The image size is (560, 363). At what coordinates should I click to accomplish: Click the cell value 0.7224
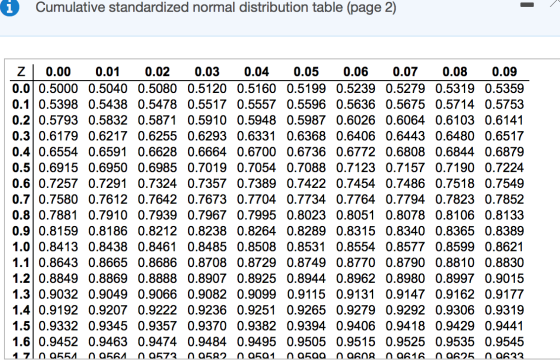[x=504, y=168]
